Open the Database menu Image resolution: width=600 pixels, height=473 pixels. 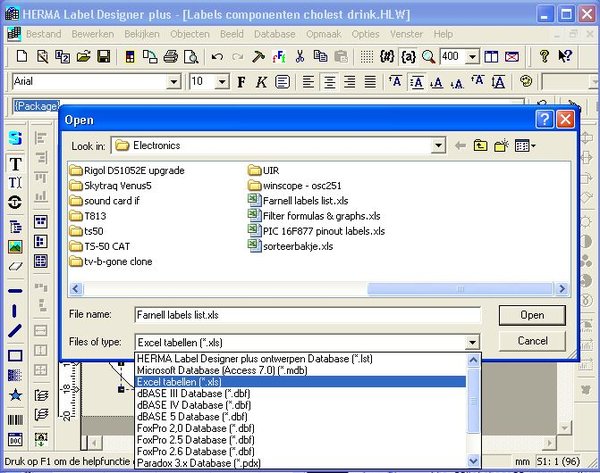tap(274, 33)
